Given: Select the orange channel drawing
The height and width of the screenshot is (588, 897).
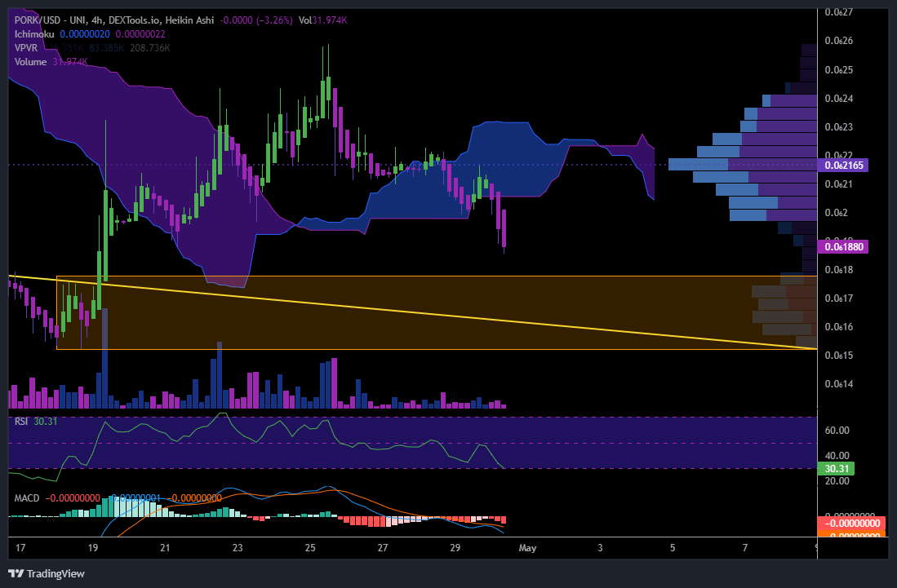Looking at the screenshot, I should pos(408,351).
